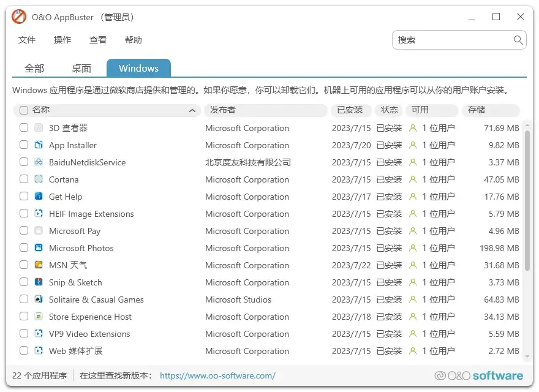Toggle the select-all 名称 checkbox
The image size is (539, 392).
24,110
